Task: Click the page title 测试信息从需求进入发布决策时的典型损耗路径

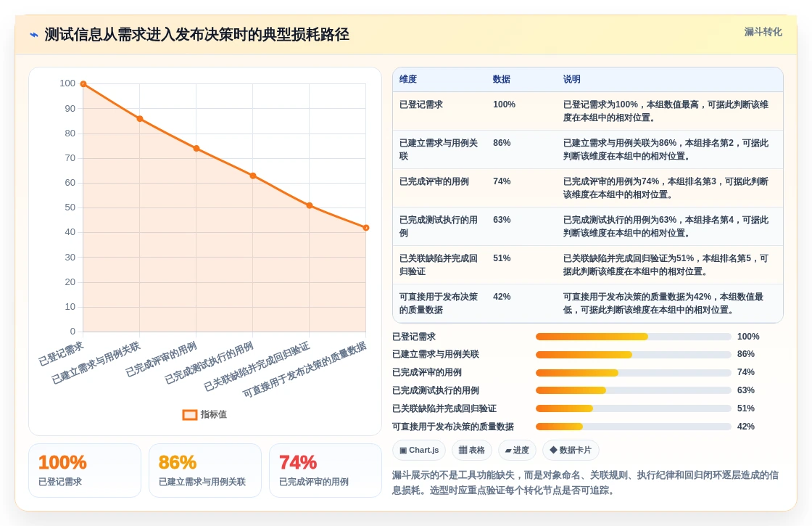Action: [196, 35]
